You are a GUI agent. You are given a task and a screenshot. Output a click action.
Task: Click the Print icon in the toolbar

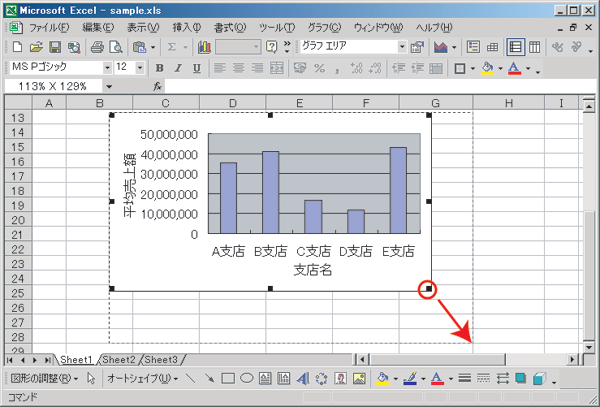pos(96,47)
